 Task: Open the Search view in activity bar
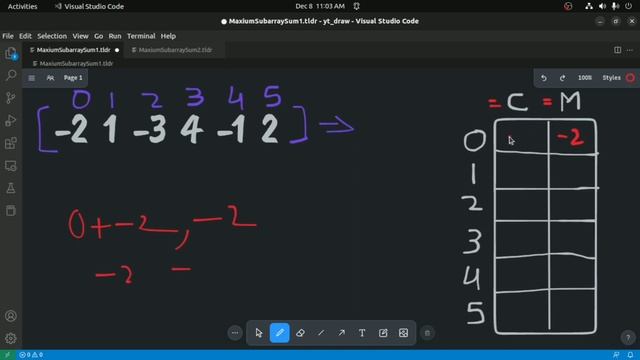coord(11,75)
